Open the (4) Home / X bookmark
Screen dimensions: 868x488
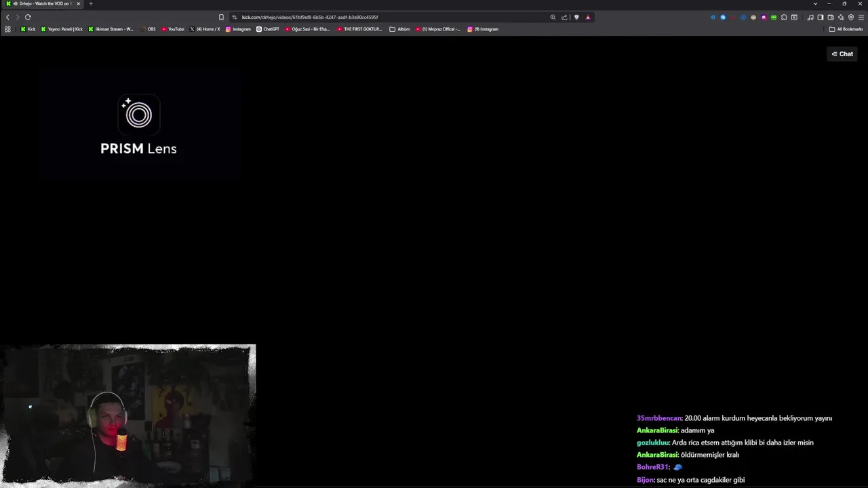[205, 29]
